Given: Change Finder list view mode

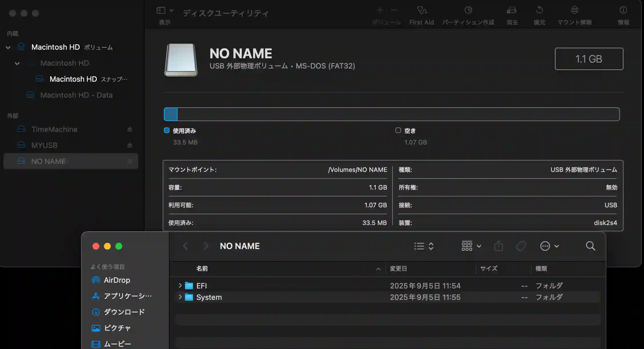Looking at the screenshot, I should [424, 246].
